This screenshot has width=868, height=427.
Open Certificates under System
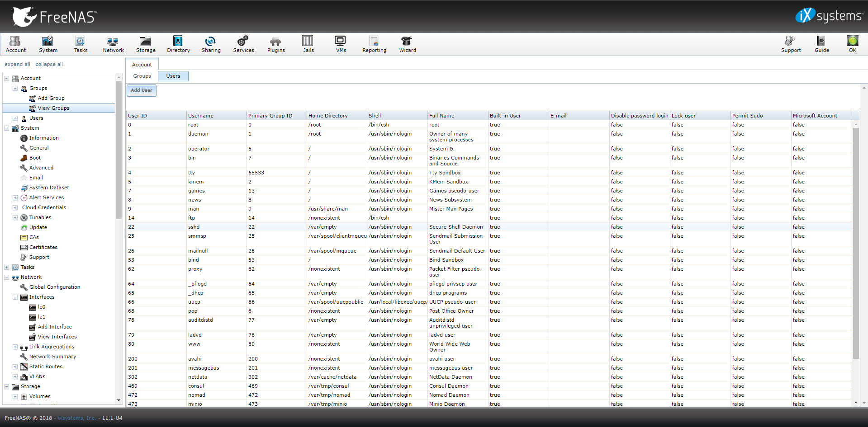[x=43, y=247]
